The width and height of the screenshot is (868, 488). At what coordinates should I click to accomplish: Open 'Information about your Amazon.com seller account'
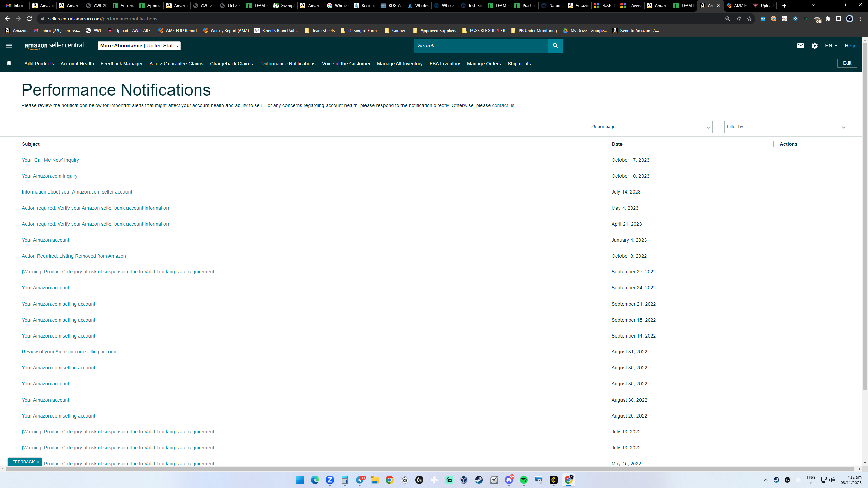[x=77, y=192]
